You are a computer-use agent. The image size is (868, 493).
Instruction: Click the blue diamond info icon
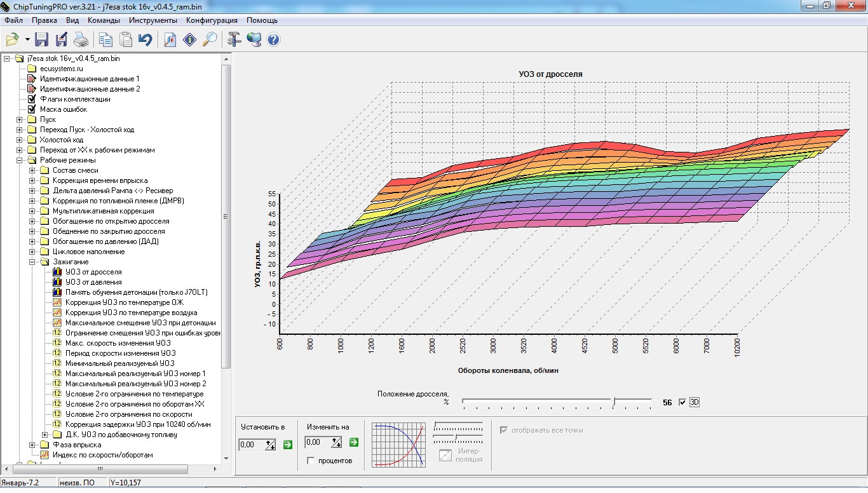(189, 40)
